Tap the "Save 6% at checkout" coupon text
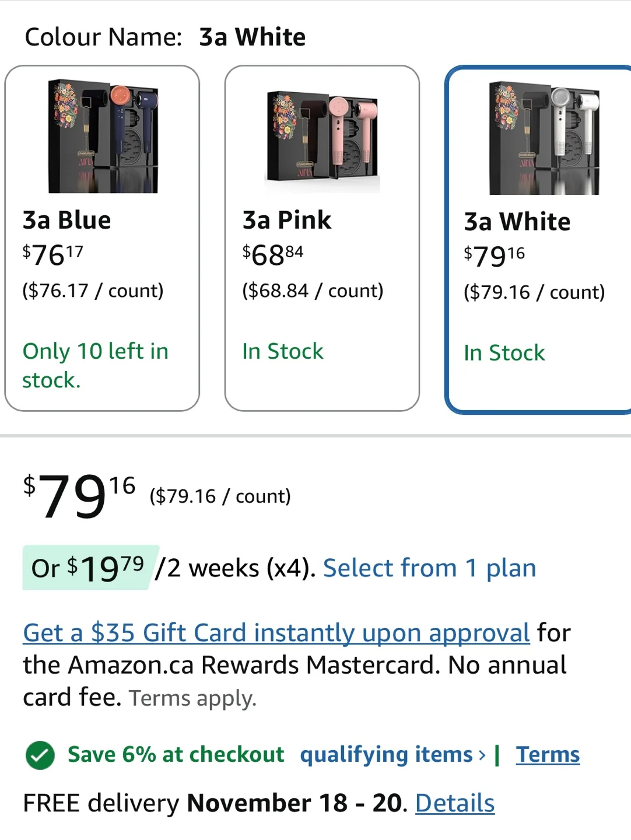 pos(176,755)
